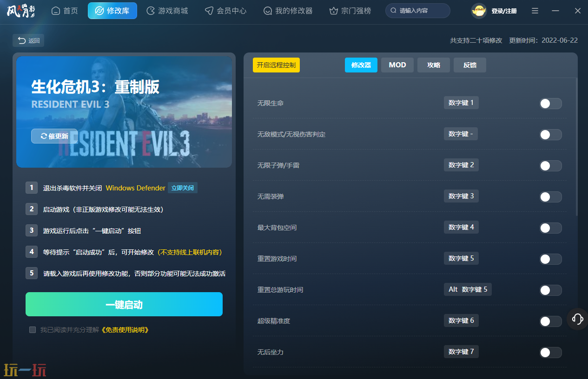Click the cheat list vertical scrollbar
This screenshot has height=379, width=588.
click(576, 146)
